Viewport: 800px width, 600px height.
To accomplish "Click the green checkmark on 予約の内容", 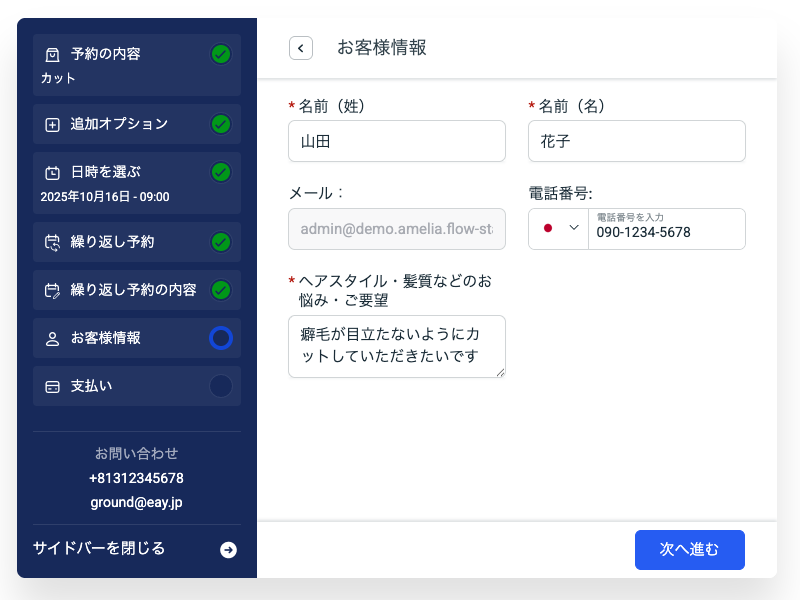I will (x=221, y=54).
